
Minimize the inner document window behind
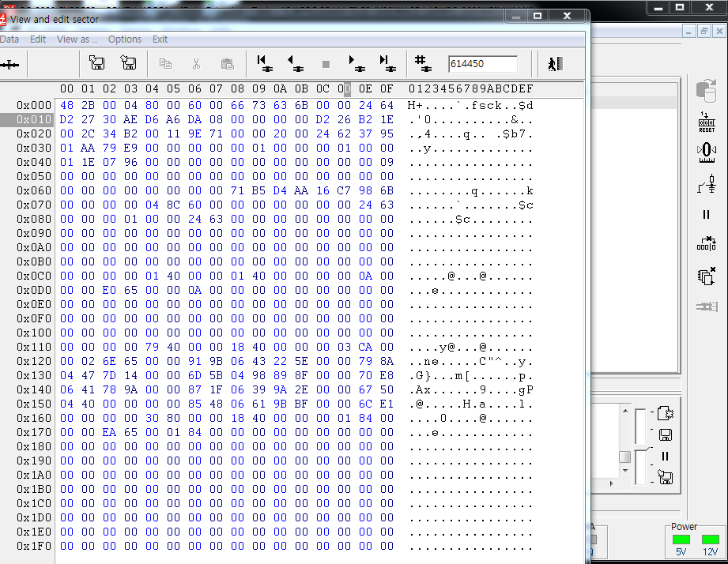(x=688, y=31)
